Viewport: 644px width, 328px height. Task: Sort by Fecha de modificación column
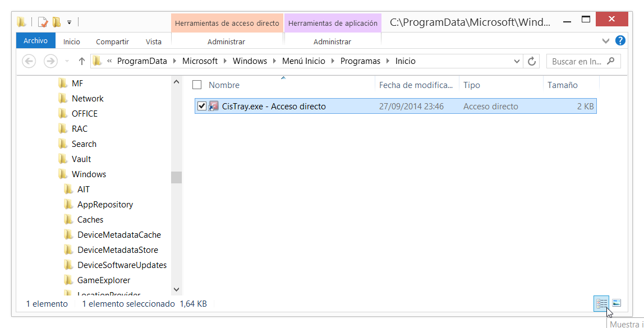(416, 85)
